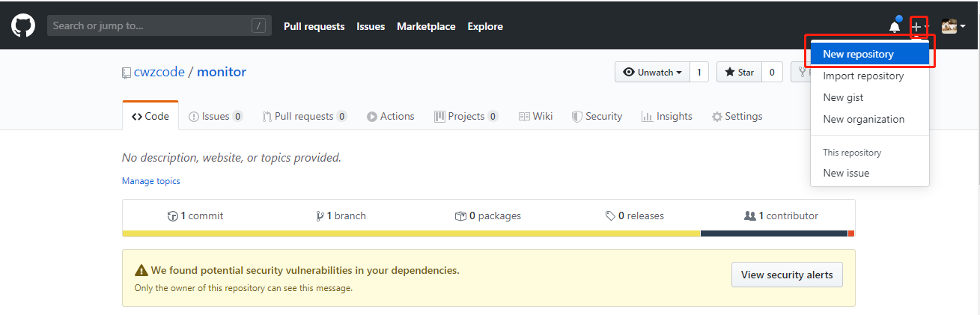The height and width of the screenshot is (315, 980).
Task: Switch to the Security tab
Action: [x=597, y=116]
